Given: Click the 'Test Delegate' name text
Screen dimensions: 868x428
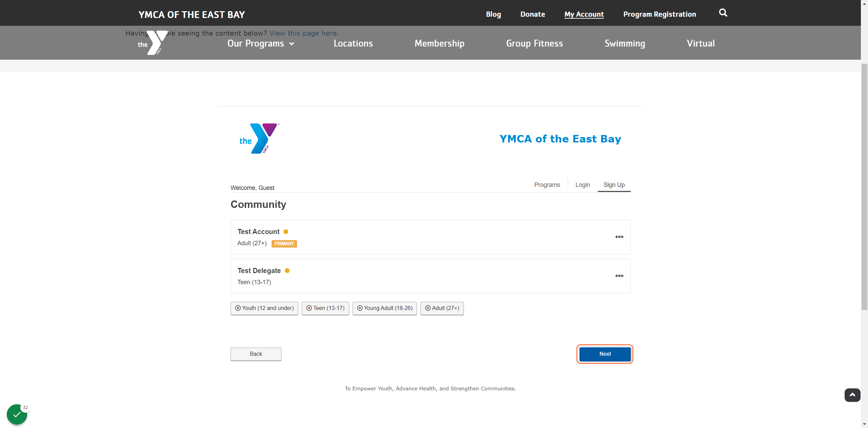Looking at the screenshot, I should tap(259, 271).
